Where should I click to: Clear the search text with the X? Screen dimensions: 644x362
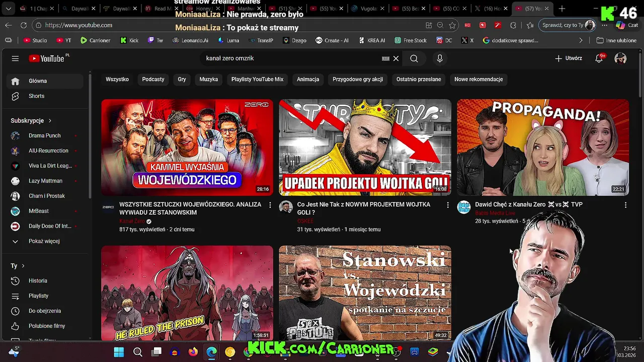click(396, 58)
